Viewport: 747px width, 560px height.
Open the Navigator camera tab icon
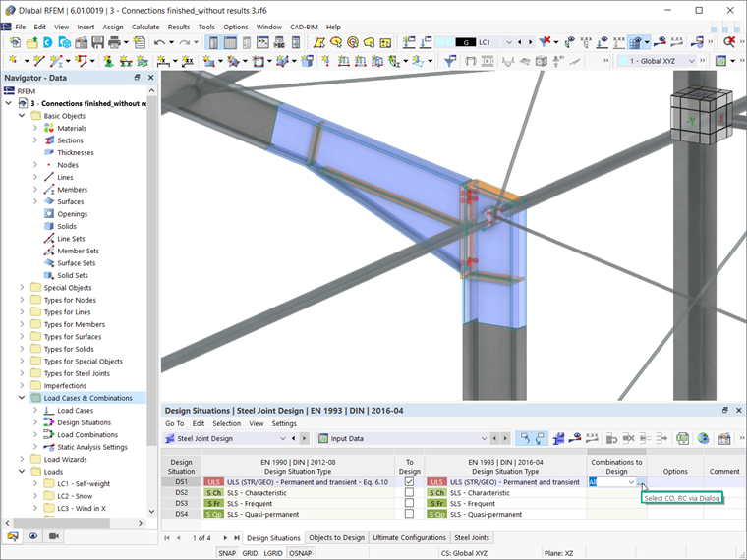click(53, 536)
